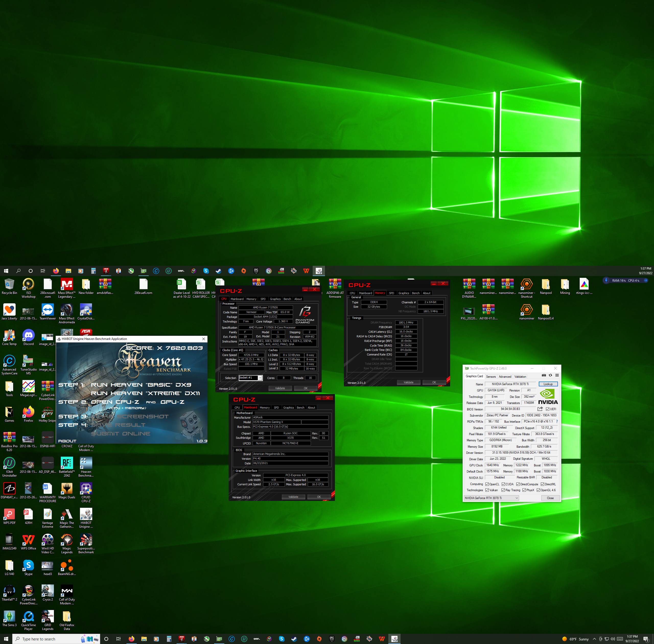The width and height of the screenshot is (654, 644).
Task: Toggle the DirectML checkbox
Action: (542, 484)
